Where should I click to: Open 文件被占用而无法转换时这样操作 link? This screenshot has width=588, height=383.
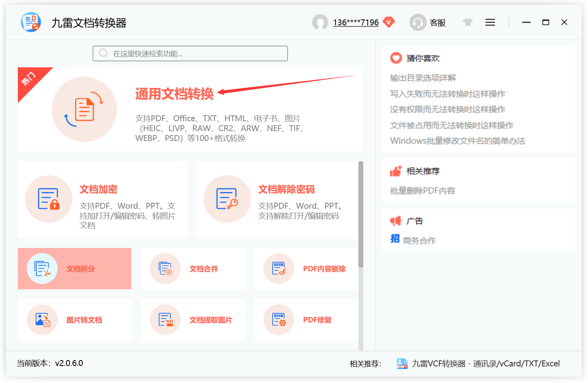(x=451, y=126)
